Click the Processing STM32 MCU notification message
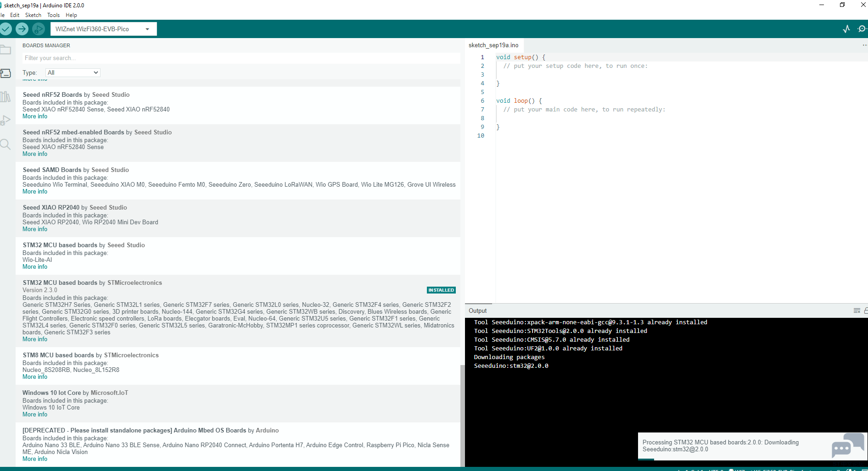Viewport: 868px width, 471px height. click(721, 446)
